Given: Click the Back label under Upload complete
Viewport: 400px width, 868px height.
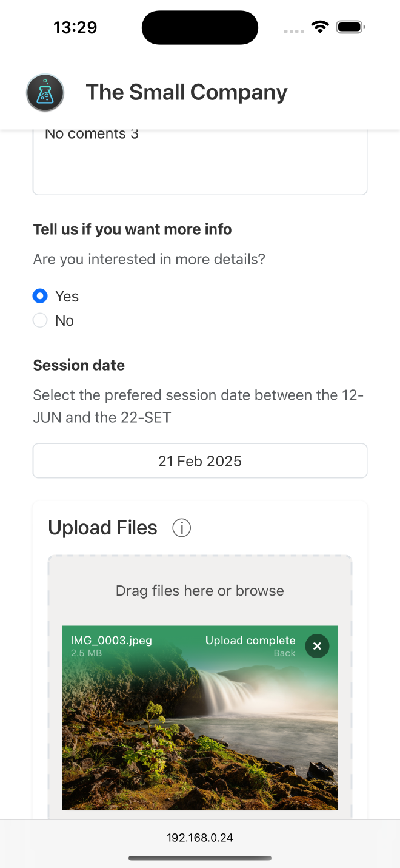Looking at the screenshot, I should [284, 653].
